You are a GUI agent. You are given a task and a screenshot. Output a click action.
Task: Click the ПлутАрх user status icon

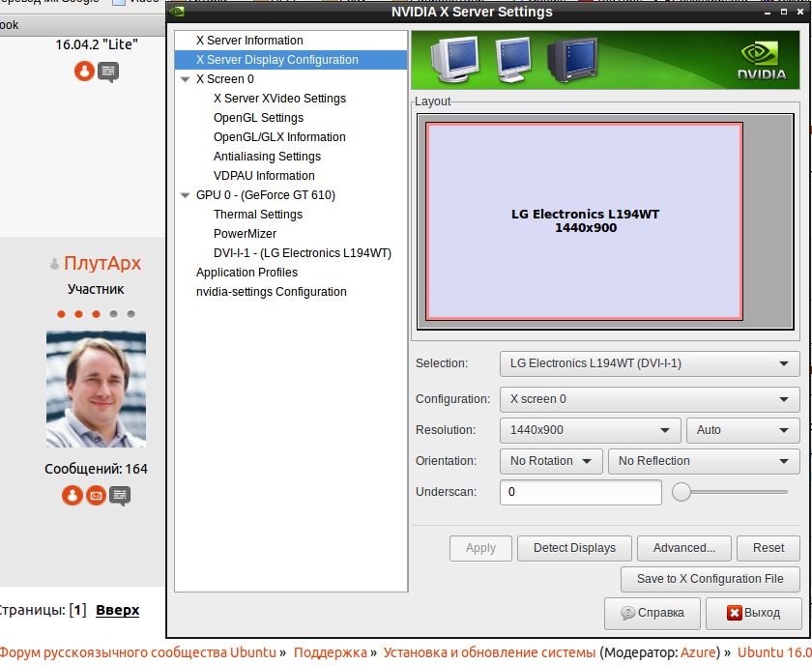point(54,264)
